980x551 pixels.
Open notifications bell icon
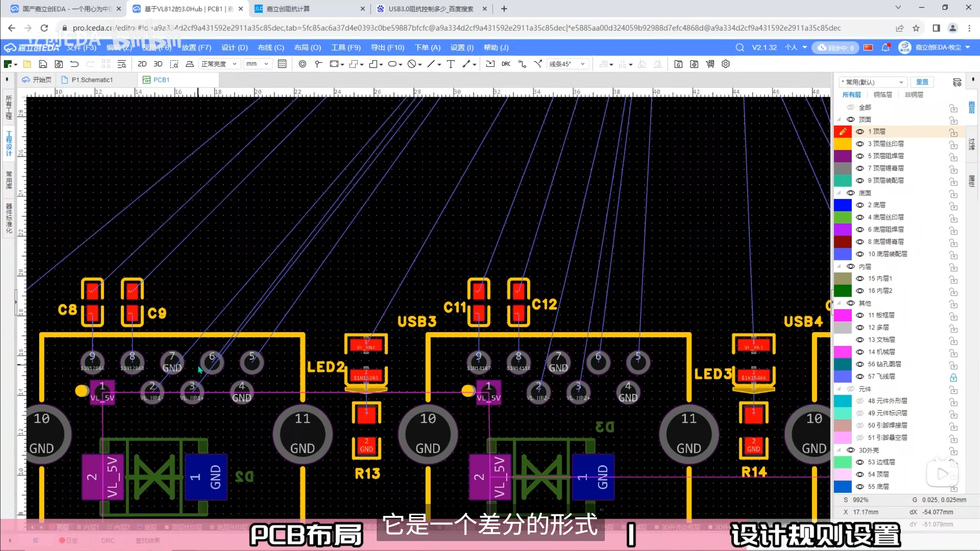(x=885, y=47)
